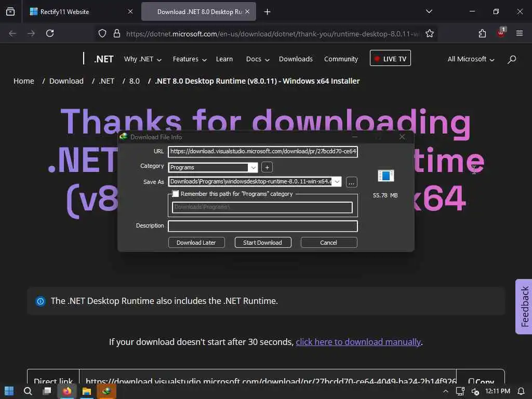Open the 8.0 breadcrumb link

(135, 81)
